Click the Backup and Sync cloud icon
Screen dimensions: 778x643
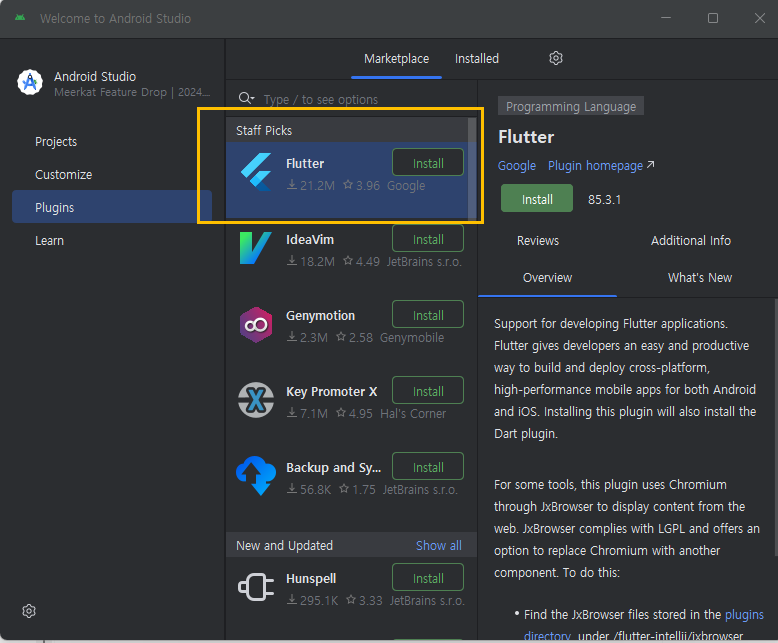(x=256, y=476)
